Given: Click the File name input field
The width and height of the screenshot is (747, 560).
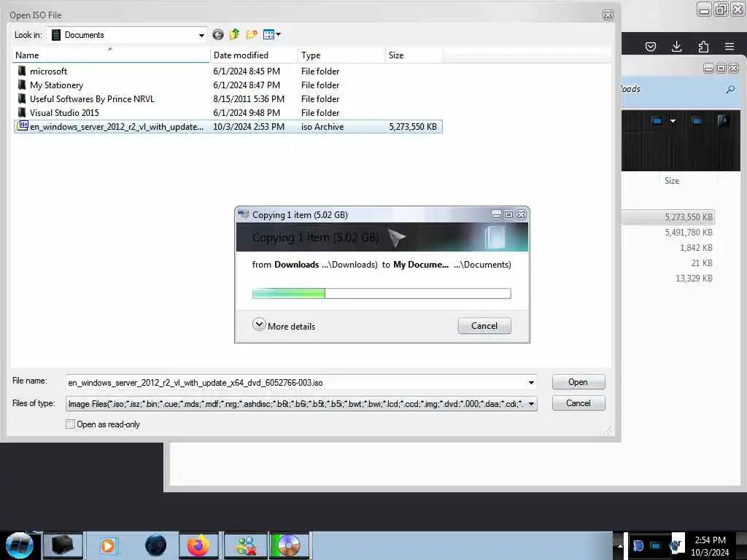Looking at the screenshot, I should tap(295, 382).
